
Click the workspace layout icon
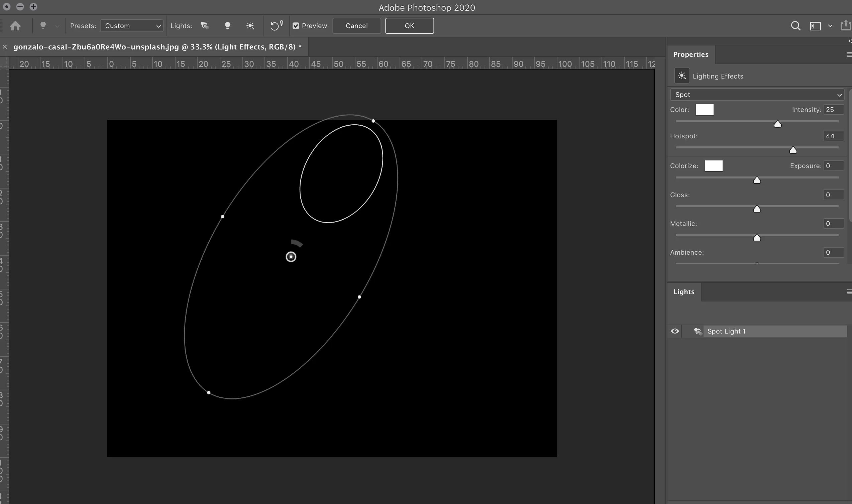(815, 26)
